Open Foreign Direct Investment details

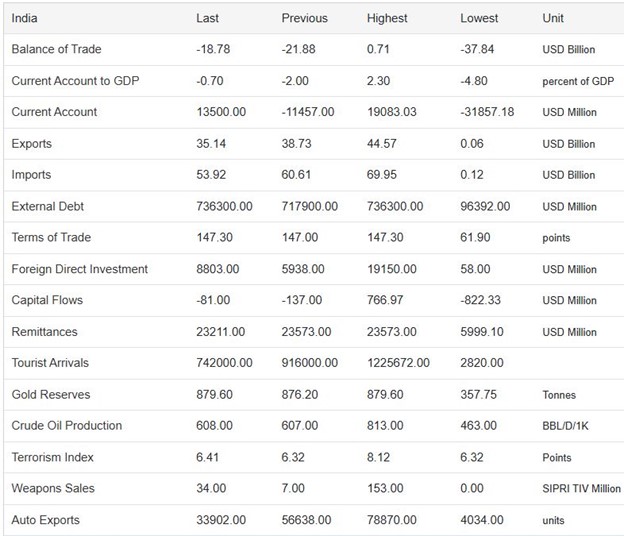coord(79,268)
